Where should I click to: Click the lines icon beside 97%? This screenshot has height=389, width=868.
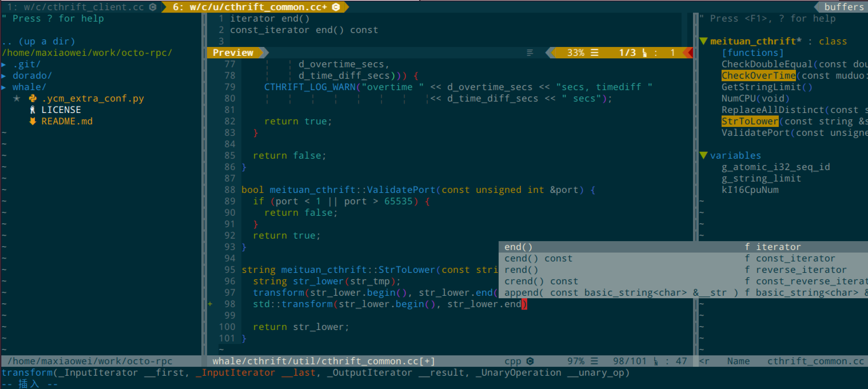coord(595,361)
